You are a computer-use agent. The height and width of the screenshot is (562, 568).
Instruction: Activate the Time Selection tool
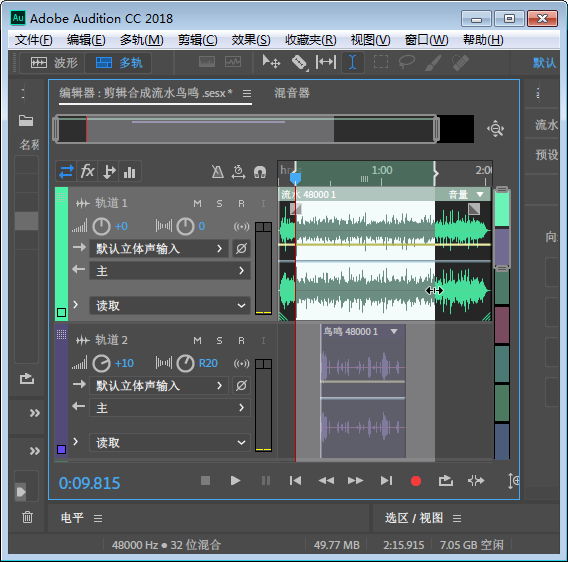(x=352, y=62)
